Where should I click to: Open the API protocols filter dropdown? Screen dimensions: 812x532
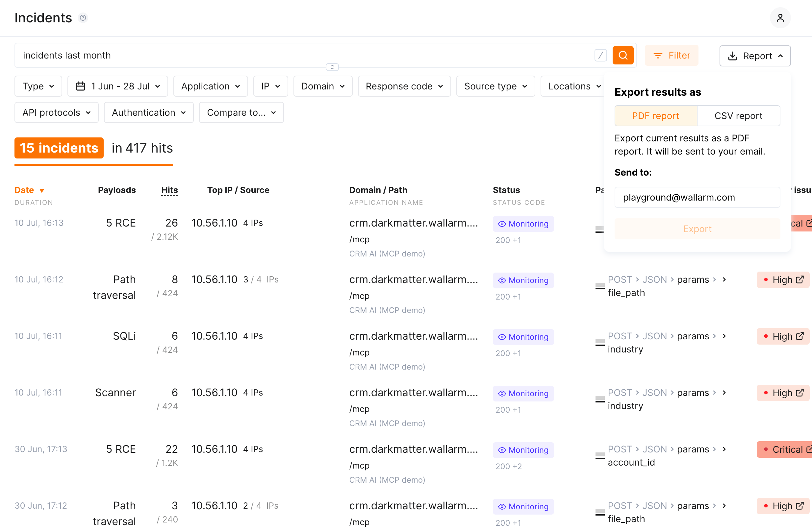pyautogui.click(x=57, y=112)
